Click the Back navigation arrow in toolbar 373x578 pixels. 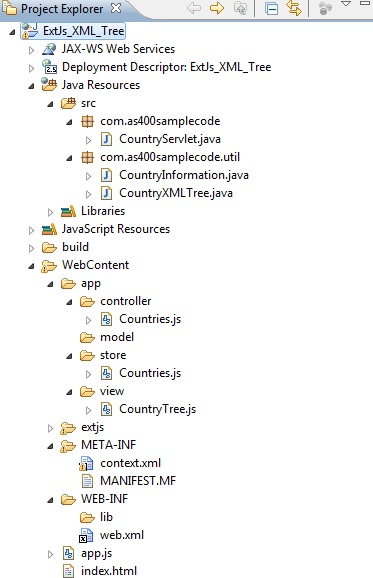(194, 8)
